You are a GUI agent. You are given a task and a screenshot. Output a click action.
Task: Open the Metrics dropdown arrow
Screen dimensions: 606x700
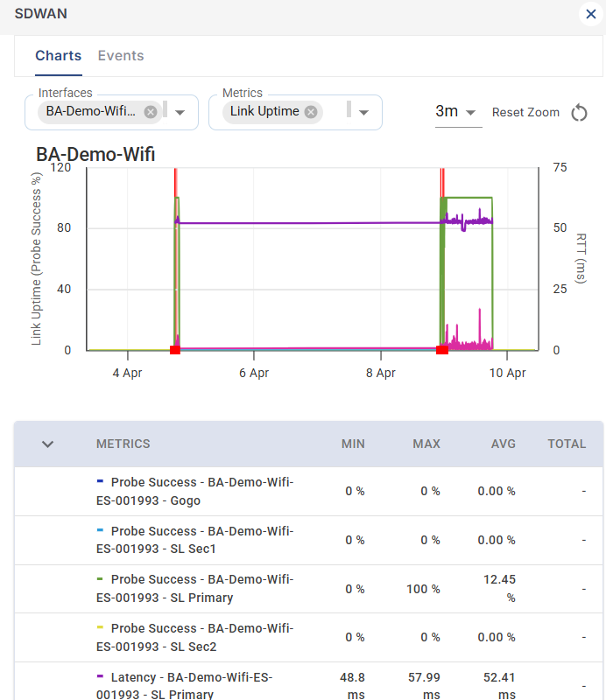coord(364,113)
